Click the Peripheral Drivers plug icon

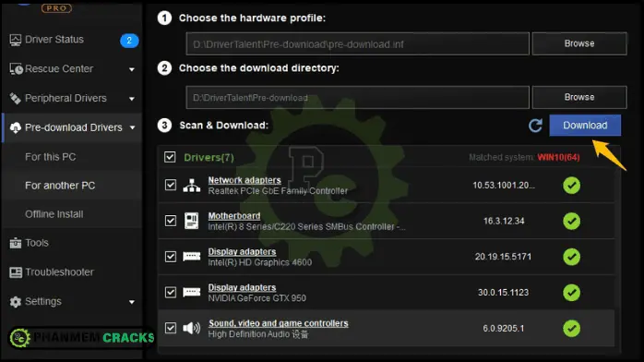[x=15, y=98]
